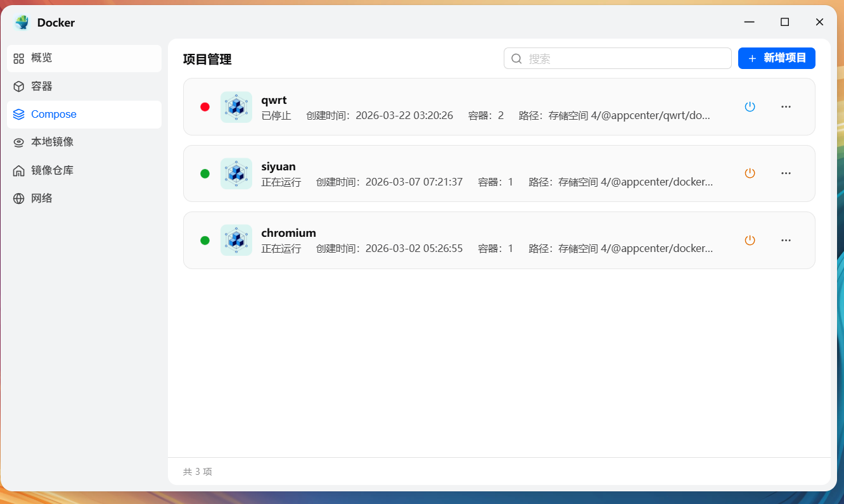Select the qwrt project name
The image size is (844, 504).
click(x=274, y=100)
